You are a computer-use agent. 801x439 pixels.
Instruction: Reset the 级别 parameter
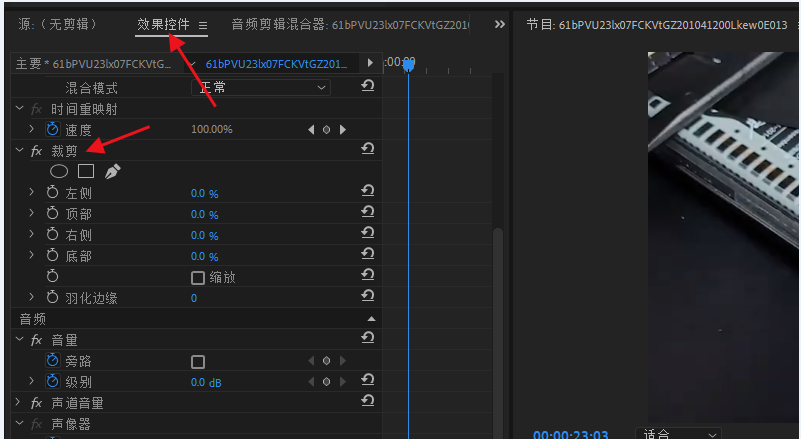(x=368, y=380)
